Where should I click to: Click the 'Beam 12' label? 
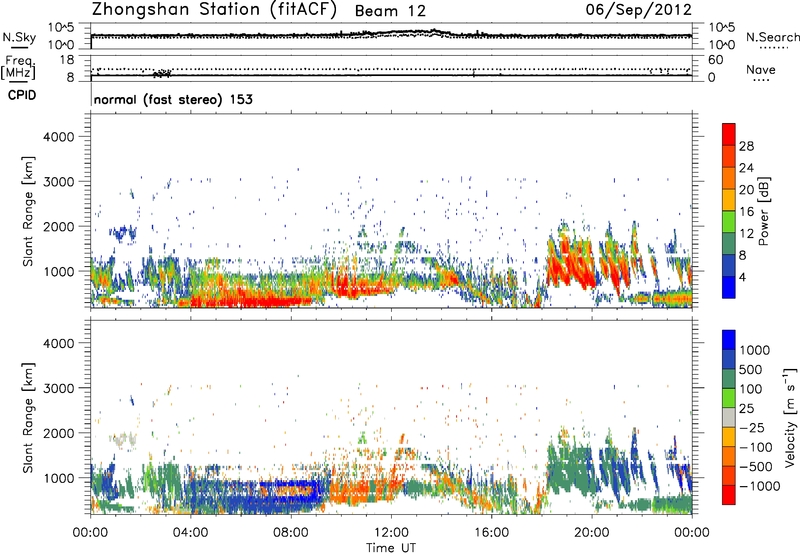pyautogui.click(x=390, y=11)
